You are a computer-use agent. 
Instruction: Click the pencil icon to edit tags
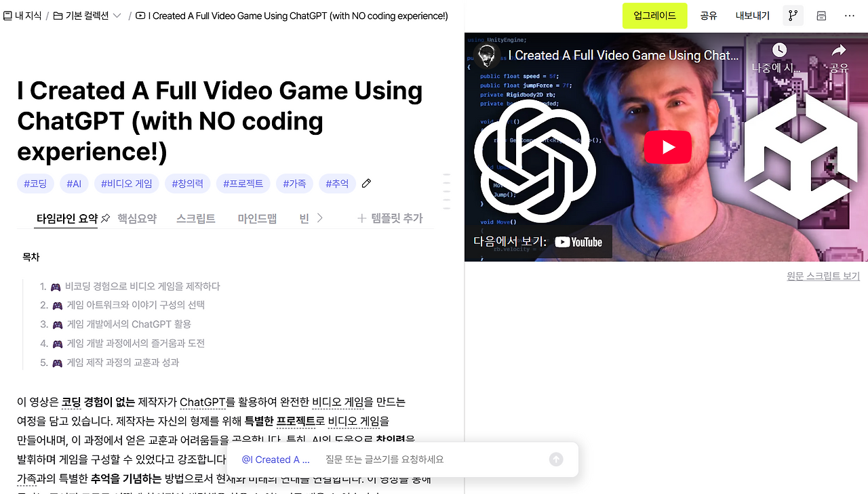[367, 184]
